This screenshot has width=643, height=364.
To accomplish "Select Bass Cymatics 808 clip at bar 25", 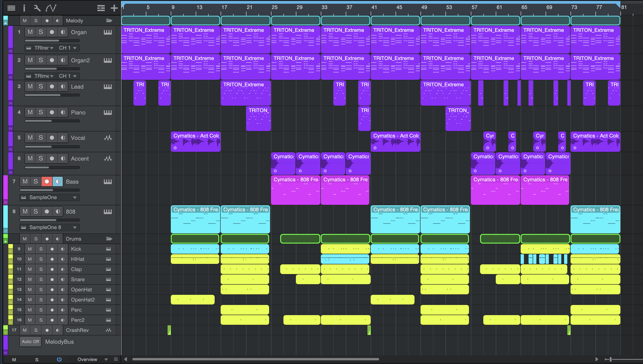I will pos(296,190).
